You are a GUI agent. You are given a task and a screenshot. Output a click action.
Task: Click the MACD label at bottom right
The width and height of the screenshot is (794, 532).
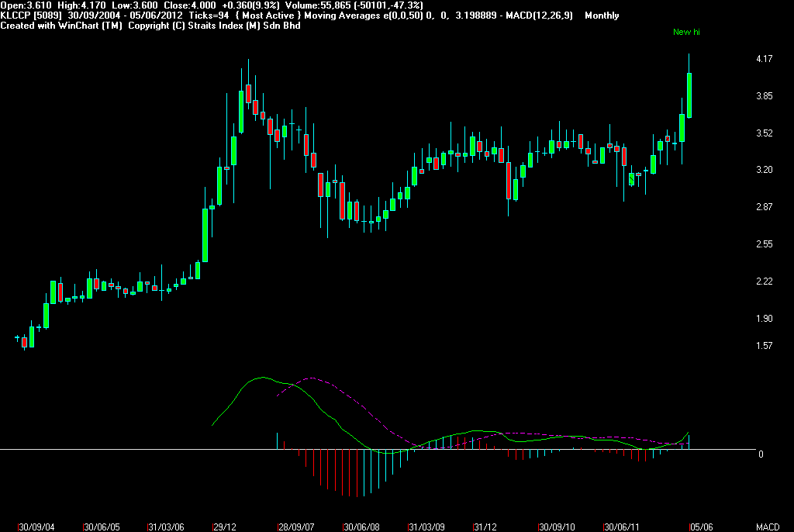click(x=768, y=527)
